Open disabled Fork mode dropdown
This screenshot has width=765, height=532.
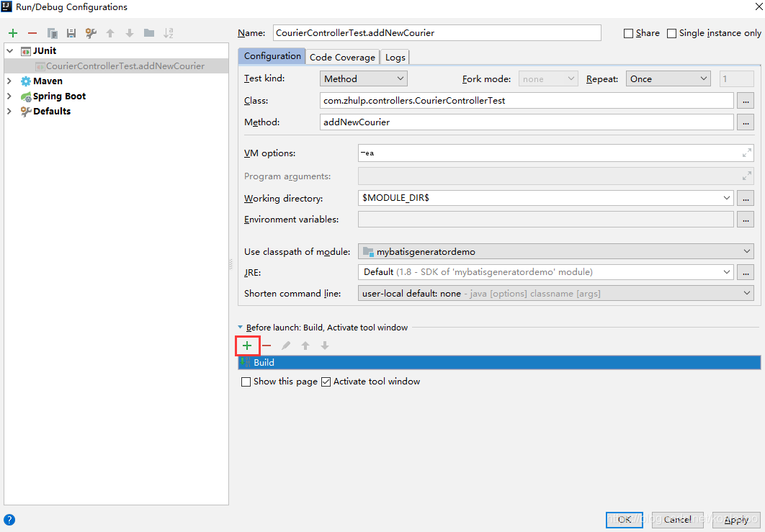(x=548, y=78)
